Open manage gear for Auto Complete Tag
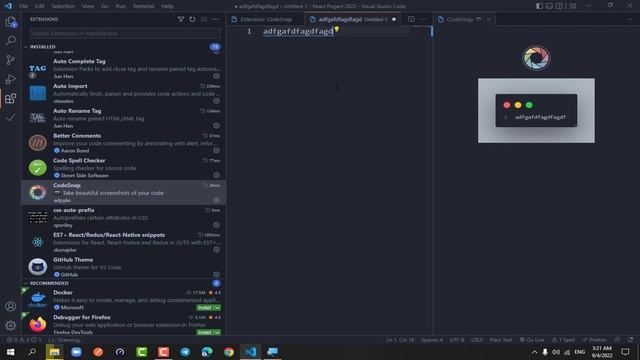 point(216,76)
